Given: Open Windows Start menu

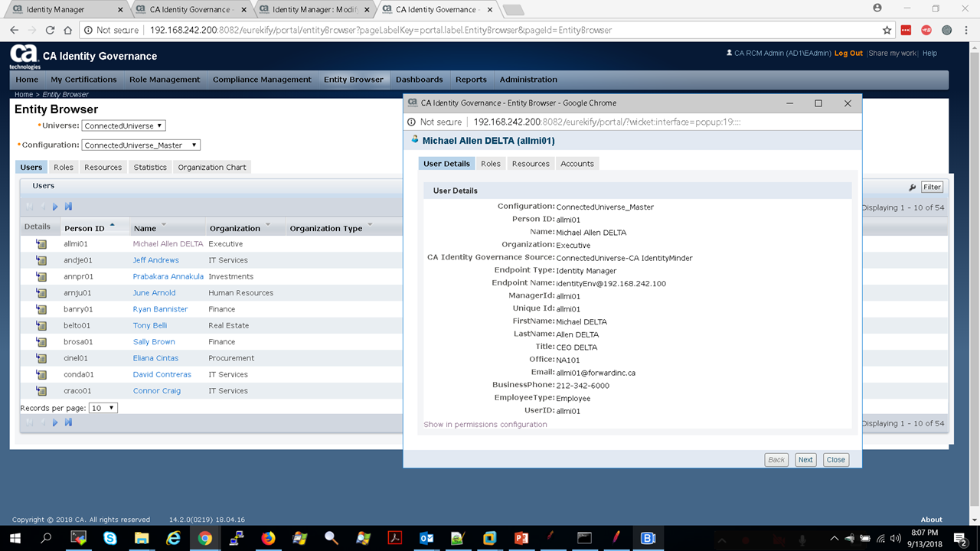Looking at the screenshot, I should coord(15,538).
